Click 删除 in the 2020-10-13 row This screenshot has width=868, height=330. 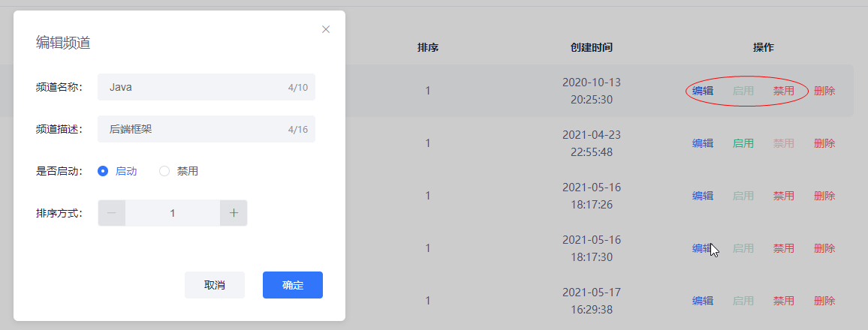tap(824, 91)
